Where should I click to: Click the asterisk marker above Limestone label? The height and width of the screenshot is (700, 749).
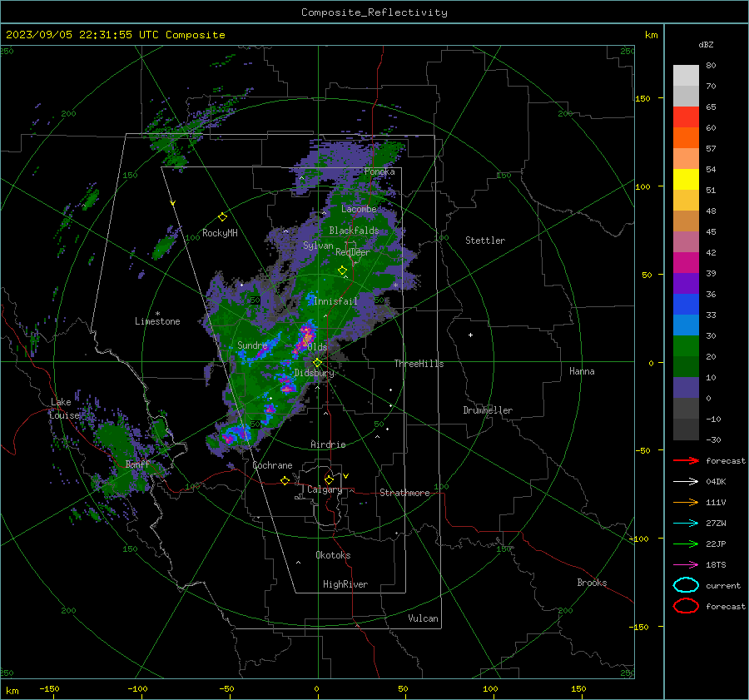157,314
